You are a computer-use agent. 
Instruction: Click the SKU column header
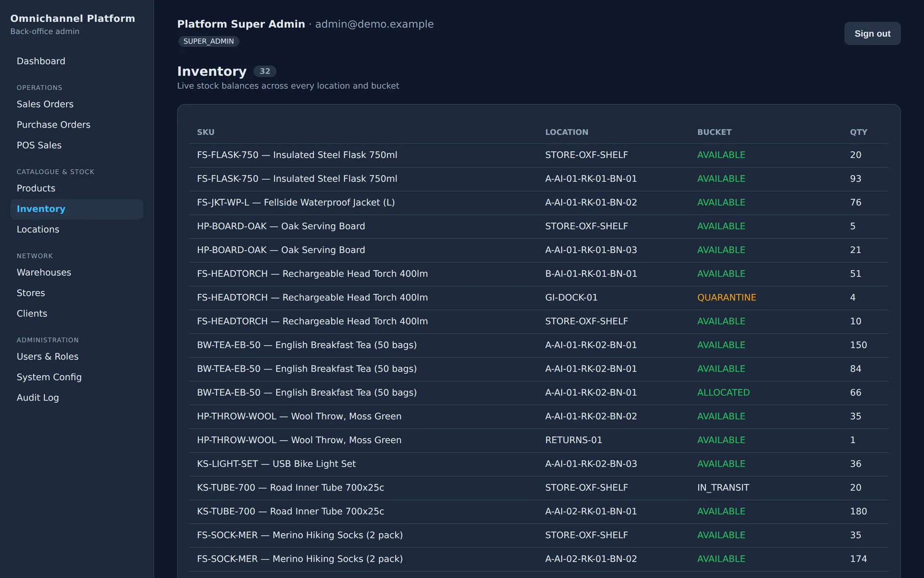205,132
